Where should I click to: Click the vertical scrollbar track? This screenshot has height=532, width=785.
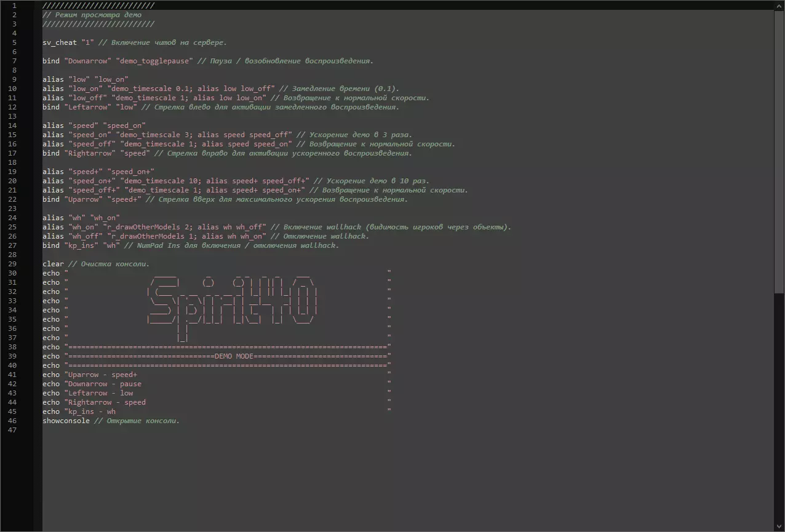point(779,266)
